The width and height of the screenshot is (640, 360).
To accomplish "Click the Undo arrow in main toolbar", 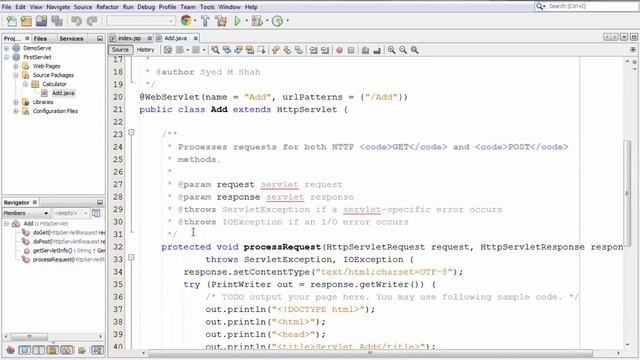I will [76, 21].
